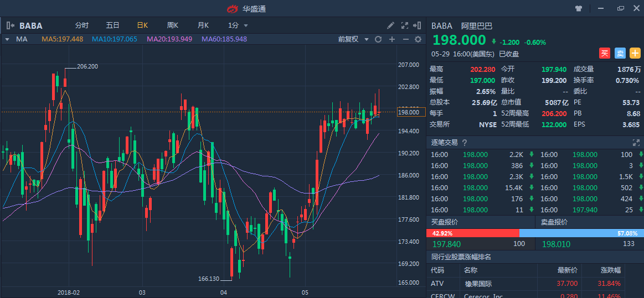Select the 周K weekly chart tab
Viewport: 644px width, 298px height.
click(x=172, y=25)
